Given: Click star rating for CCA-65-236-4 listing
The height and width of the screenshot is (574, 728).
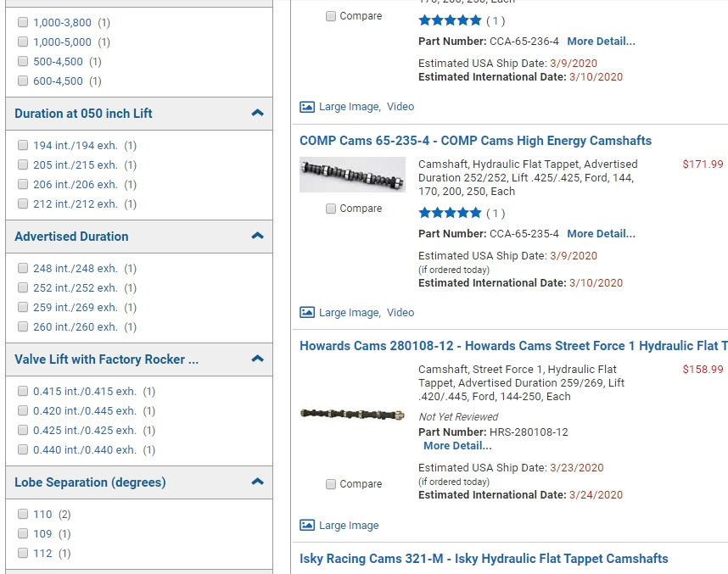Looking at the screenshot, I should point(450,20).
